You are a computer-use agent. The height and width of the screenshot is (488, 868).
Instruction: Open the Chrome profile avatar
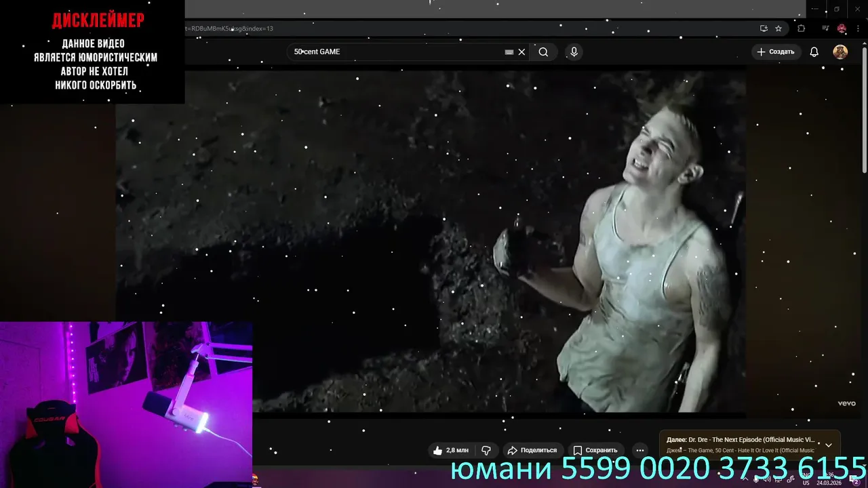842,28
